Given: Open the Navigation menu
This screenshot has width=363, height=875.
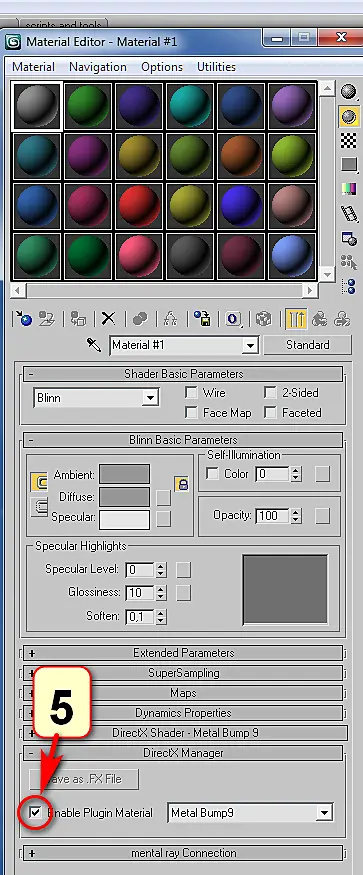Looking at the screenshot, I should coord(98,66).
